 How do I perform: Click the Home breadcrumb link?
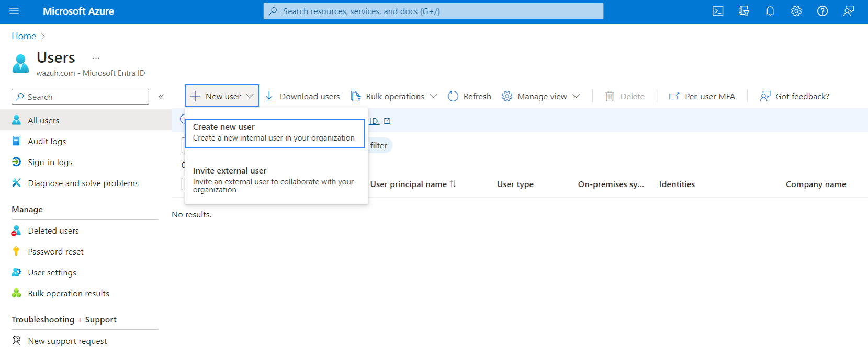24,36
